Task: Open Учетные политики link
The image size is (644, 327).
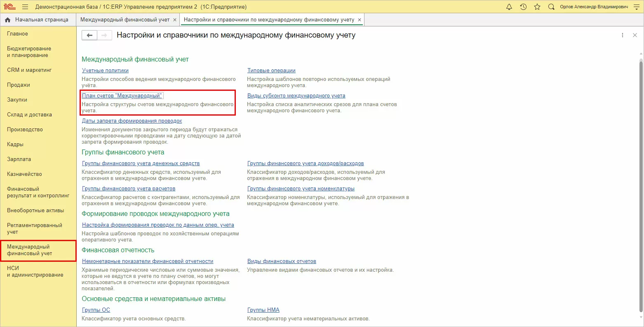Action: click(105, 71)
